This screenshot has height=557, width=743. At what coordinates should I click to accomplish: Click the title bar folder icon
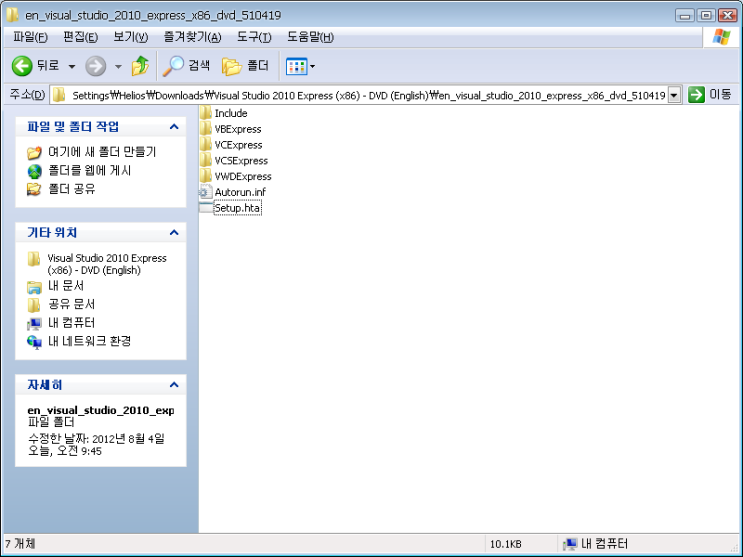pyautogui.click(x=13, y=15)
